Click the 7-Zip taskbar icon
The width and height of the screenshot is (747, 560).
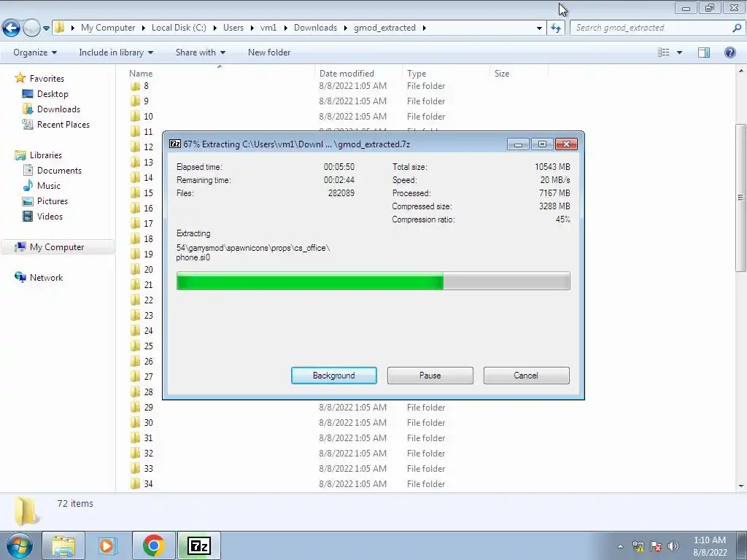coord(199,545)
